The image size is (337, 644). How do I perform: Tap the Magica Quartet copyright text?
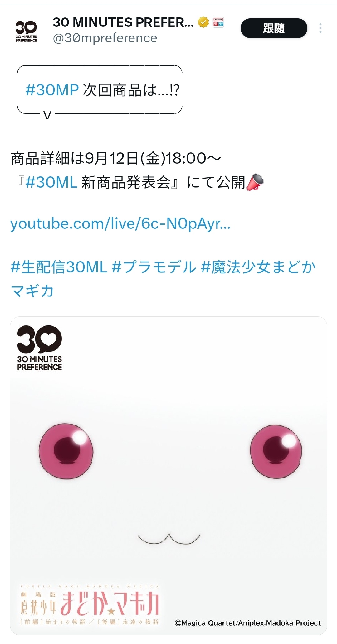248,623
